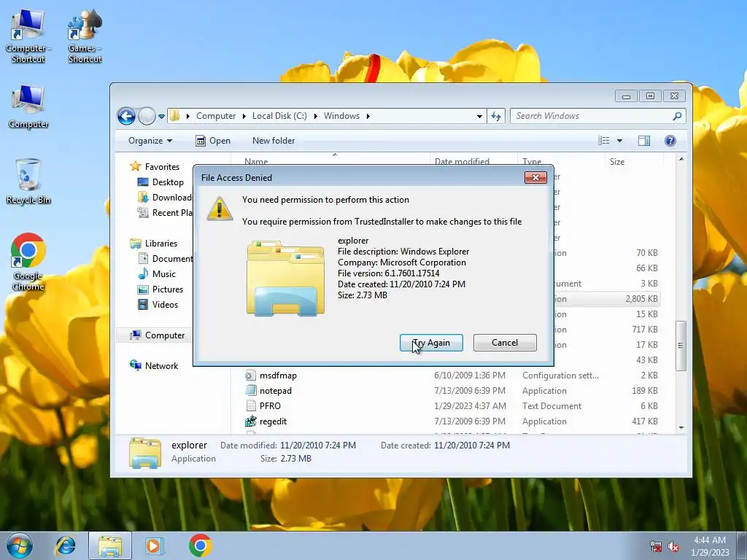Open the Pictures library
The width and height of the screenshot is (747, 560).
(160, 289)
